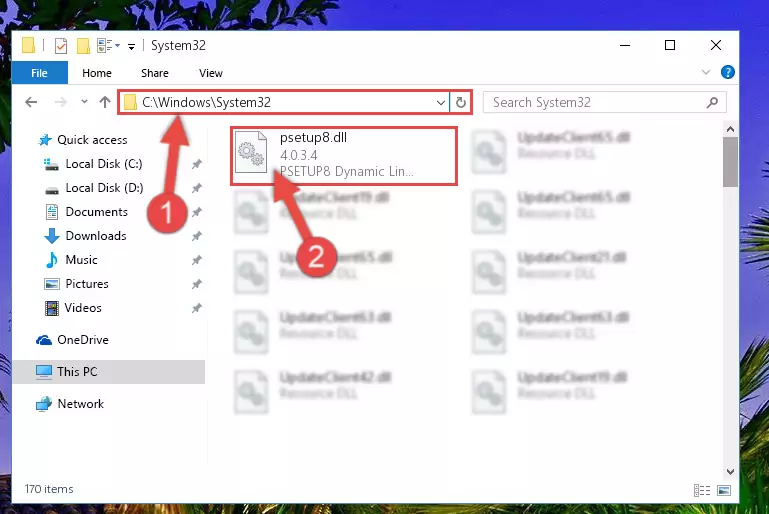Expand the ribbon with the chevron
The image size is (769, 514).
pyautogui.click(x=706, y=72)
